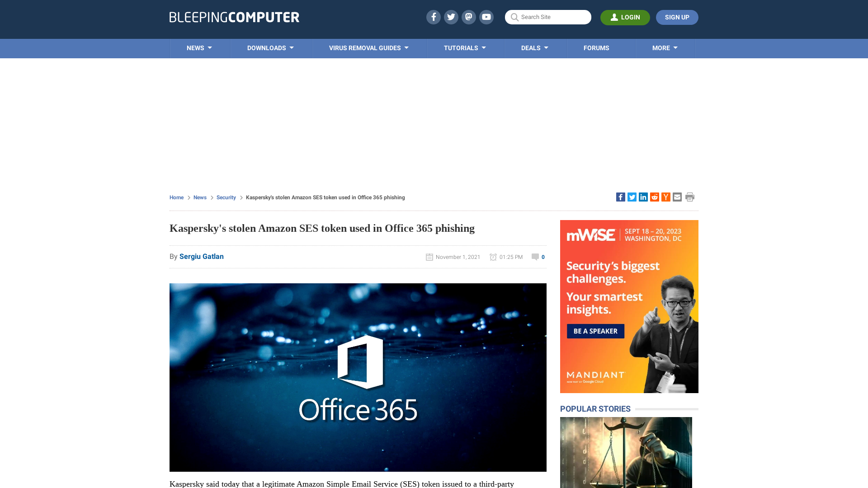Click the magnifier search icon
Screen dimensions: 868x488
tap(514, 17)
